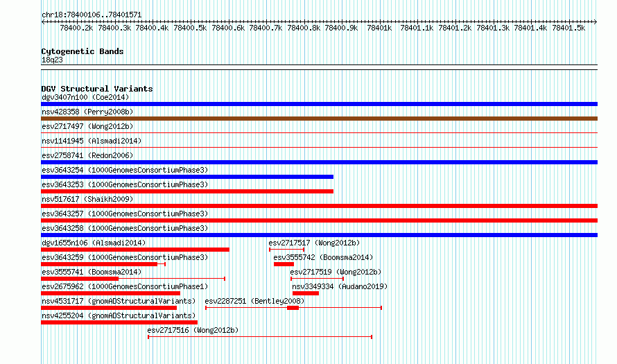This screenshot has width=617, height=364.
Task: Click the thick block on esv2287251 glyph
Action: pyautogui.click(x=293, y=308)
